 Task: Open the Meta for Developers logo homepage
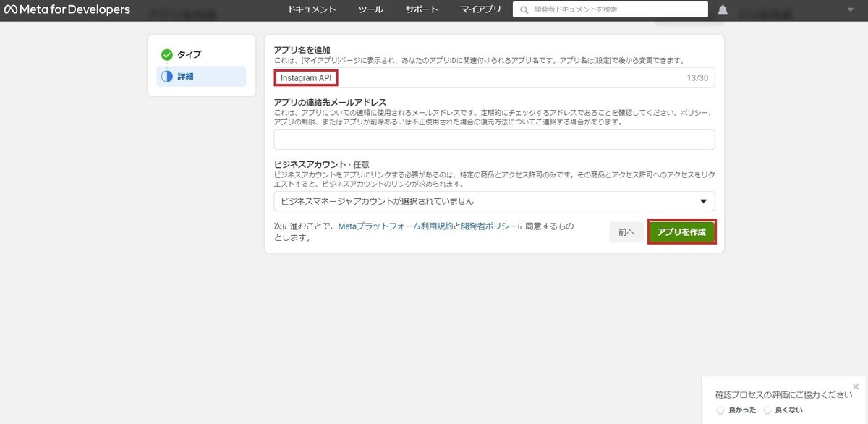pos(67,9)
